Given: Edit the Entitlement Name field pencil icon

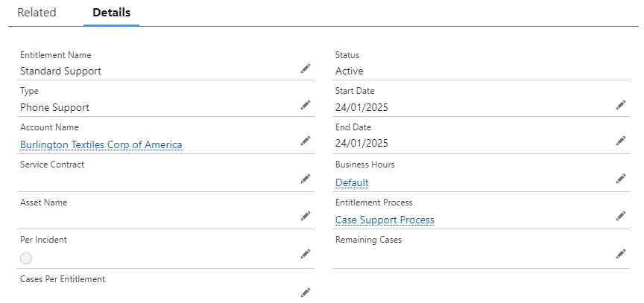Looking at the screenshot, I should click(x=306, y=68).
